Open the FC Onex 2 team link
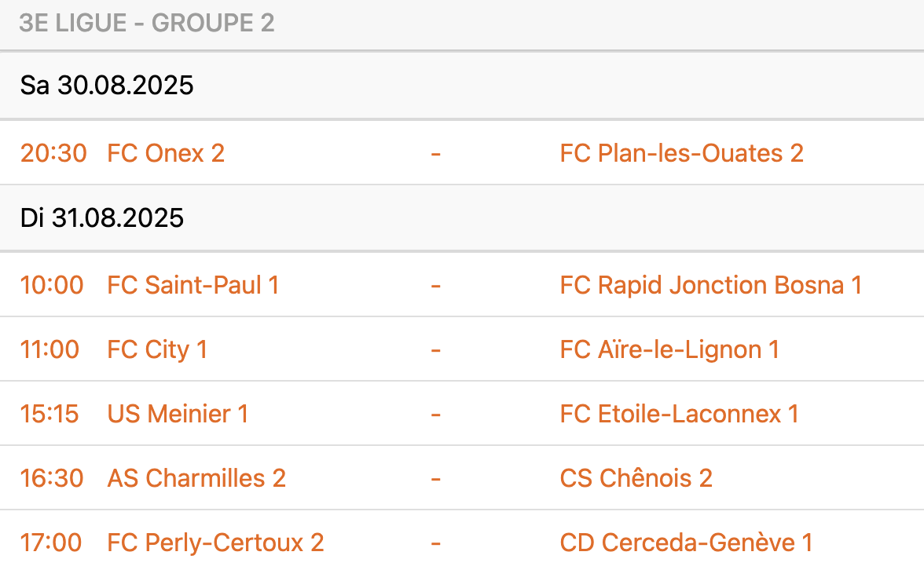This screenshot has width=924, height=570. pos(166,153)
